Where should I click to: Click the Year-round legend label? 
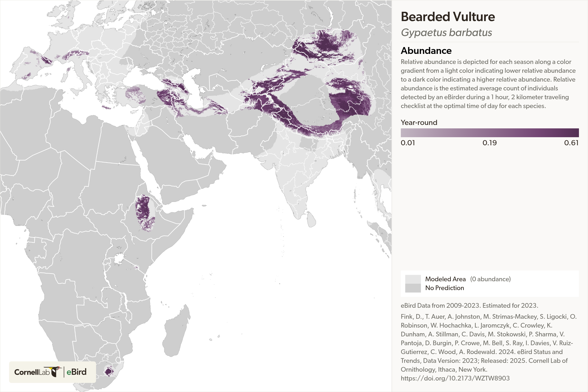419,122
